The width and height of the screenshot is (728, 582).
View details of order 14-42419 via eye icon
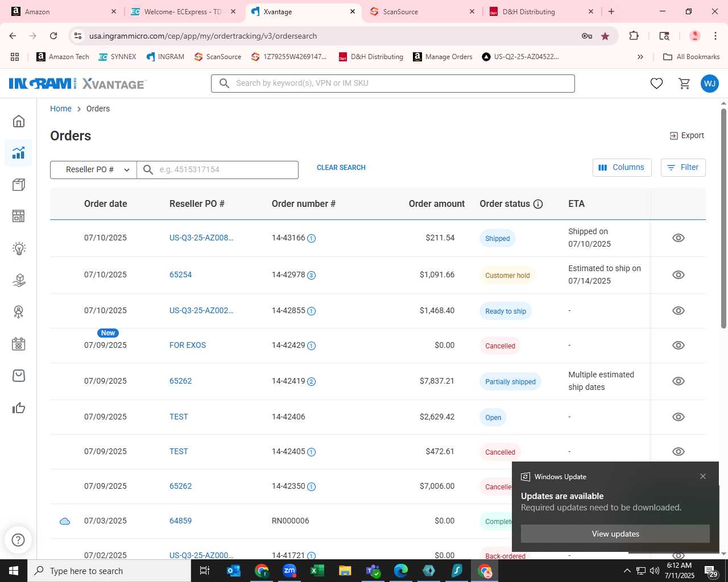click(679, 381)
